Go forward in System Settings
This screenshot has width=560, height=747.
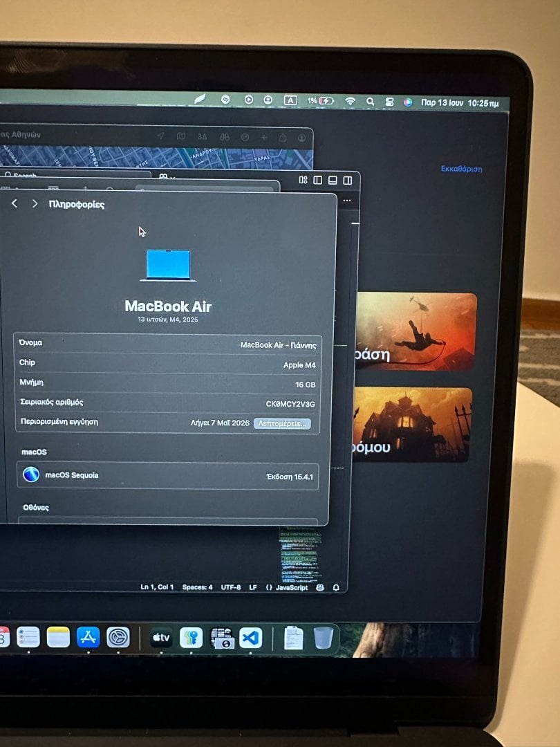[x=35, y=204]
